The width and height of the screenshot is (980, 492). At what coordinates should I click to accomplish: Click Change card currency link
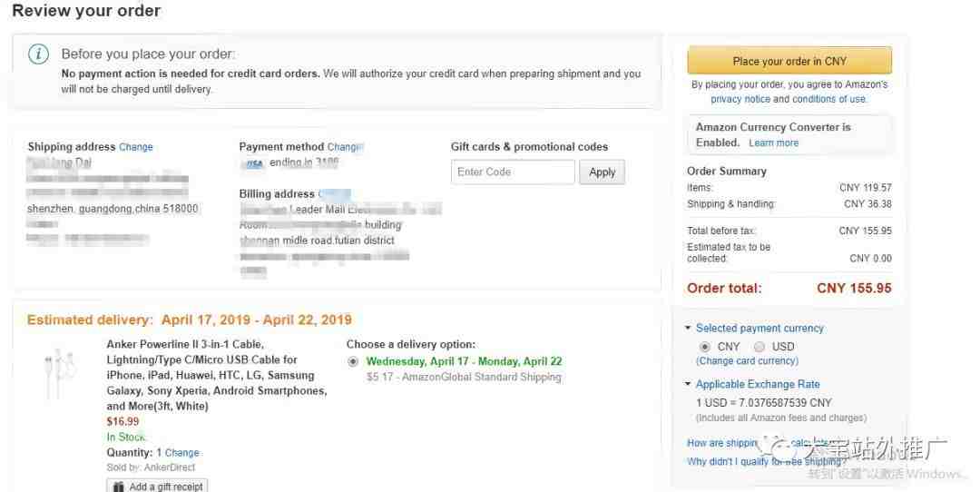[x=747, y=361]
